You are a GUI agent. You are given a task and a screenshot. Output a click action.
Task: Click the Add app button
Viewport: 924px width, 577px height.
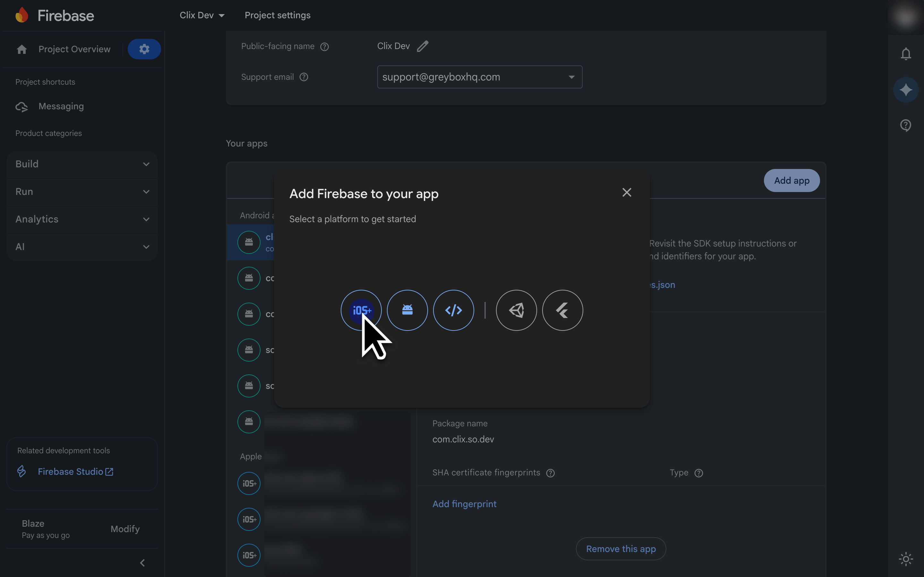click(x=791, y=180)
